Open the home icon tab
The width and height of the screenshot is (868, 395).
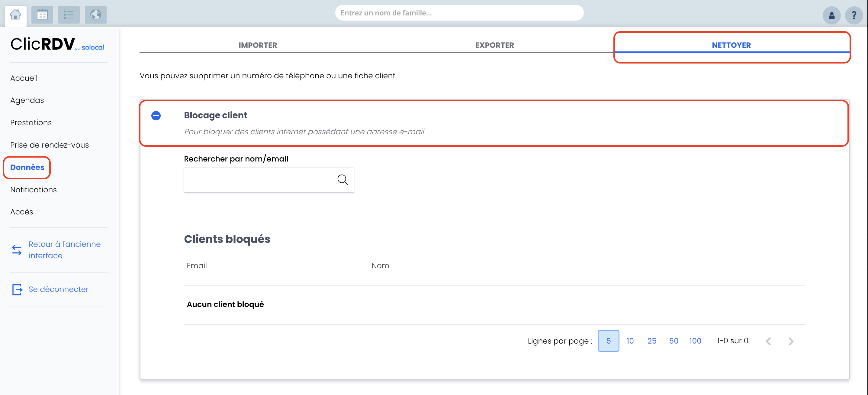(x=15, y=15)
